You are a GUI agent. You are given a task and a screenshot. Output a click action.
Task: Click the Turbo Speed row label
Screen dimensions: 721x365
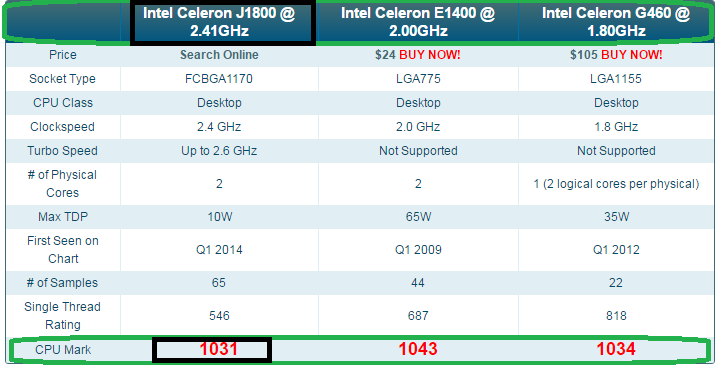click(63, 151)
